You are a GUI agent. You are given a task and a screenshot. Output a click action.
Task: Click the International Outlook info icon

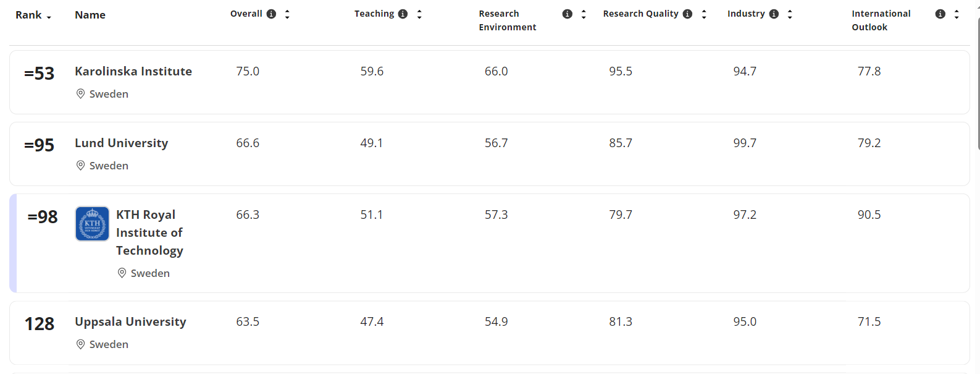tap(940, 14)
